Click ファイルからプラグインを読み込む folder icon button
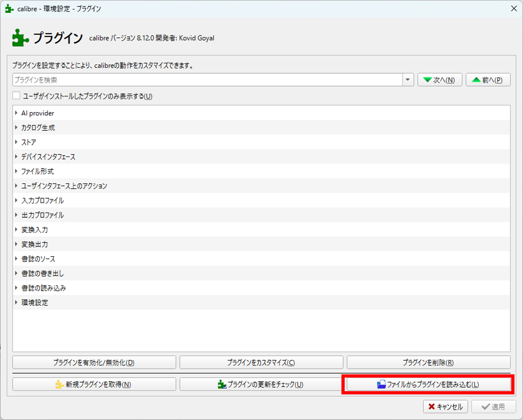Viewport: 523px width, 420px height. 428,384
